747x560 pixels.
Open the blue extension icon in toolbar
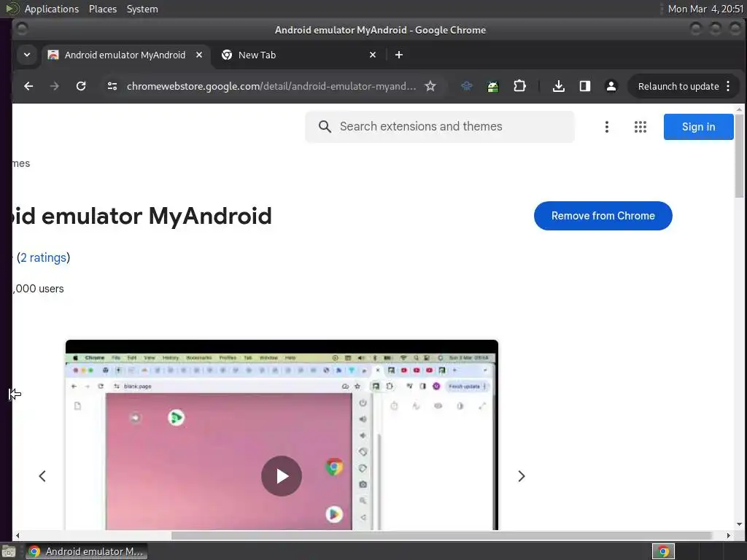click(467, 86)
